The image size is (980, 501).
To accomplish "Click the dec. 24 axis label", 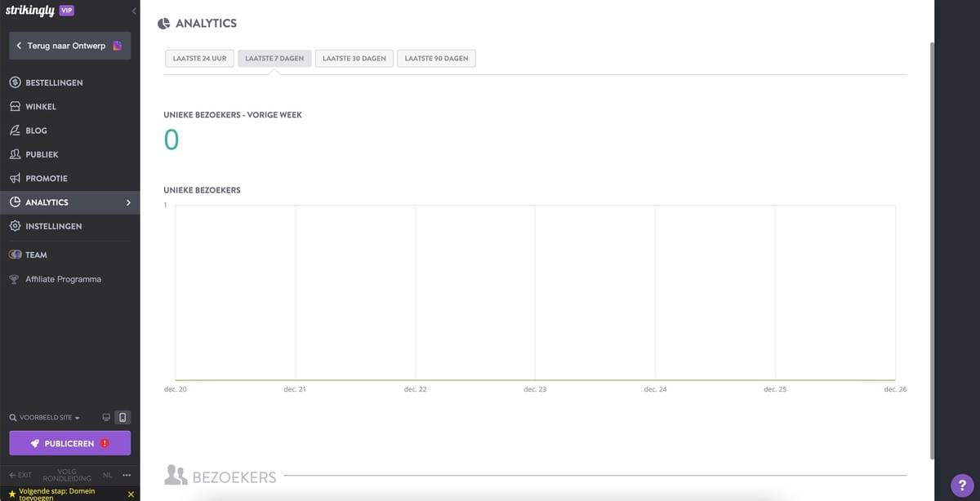I will coord(655,389).
